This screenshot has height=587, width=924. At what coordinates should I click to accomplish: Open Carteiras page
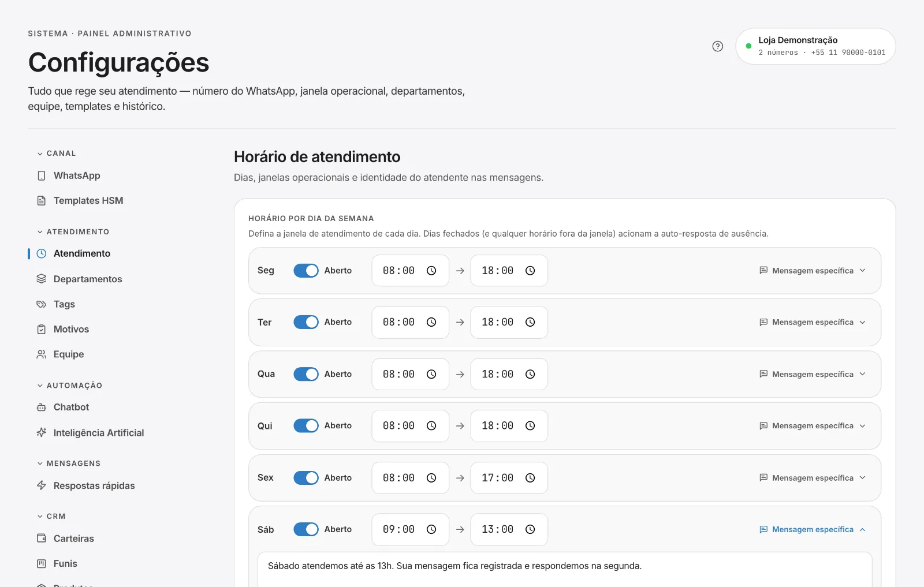[73, 539]
